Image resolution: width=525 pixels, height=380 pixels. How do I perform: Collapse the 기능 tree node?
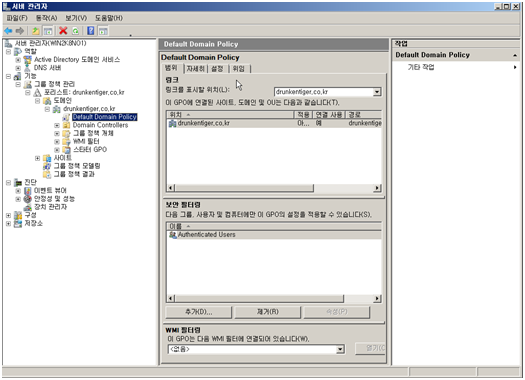(8, 76)
